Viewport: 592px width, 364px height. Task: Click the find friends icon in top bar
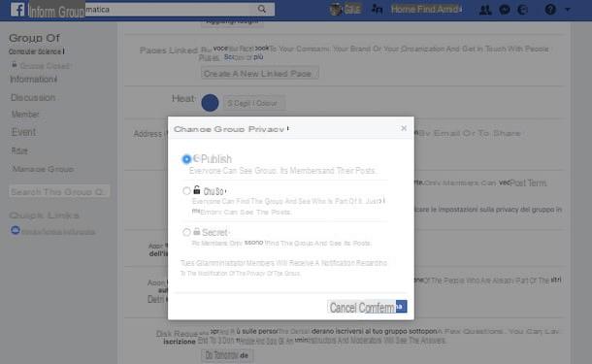coord(377,9)
